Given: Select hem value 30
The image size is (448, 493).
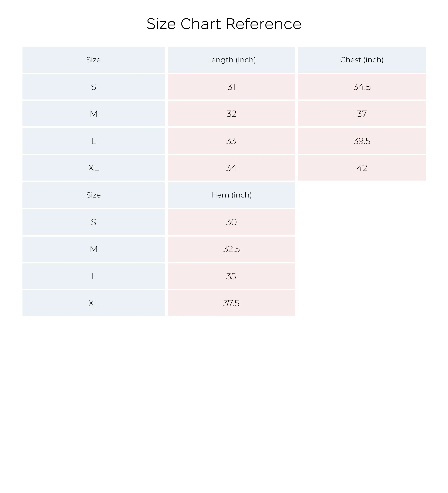Looking at the screenshot, I should click(x=231, y=222).
